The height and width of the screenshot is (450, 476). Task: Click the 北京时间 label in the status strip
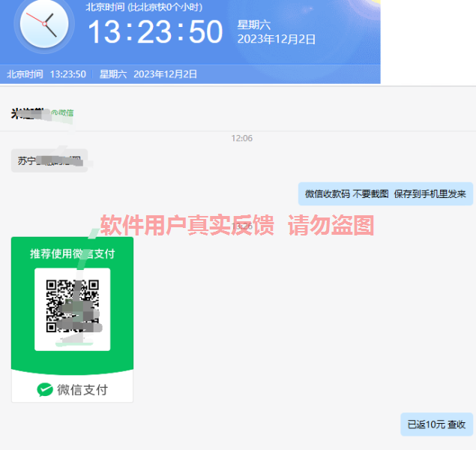click(x=25, y=74)
